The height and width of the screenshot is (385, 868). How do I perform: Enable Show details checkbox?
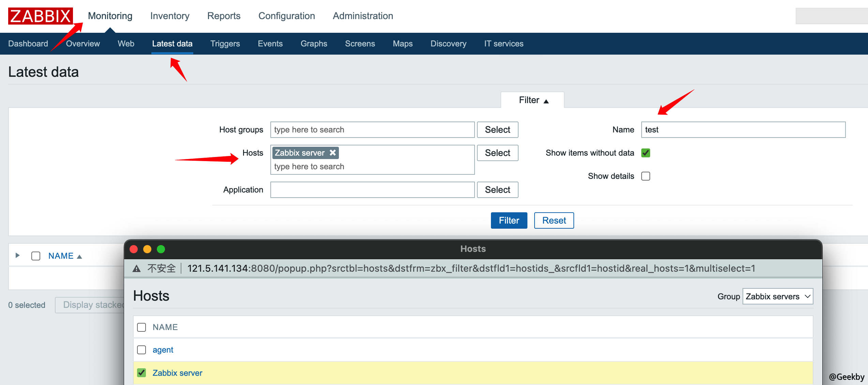coord(645,176)
